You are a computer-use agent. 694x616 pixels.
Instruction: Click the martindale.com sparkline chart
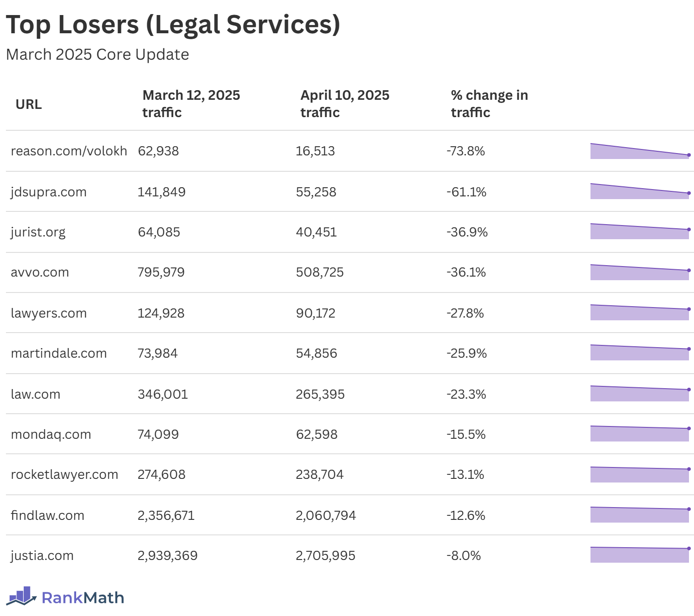coord(640,353)
